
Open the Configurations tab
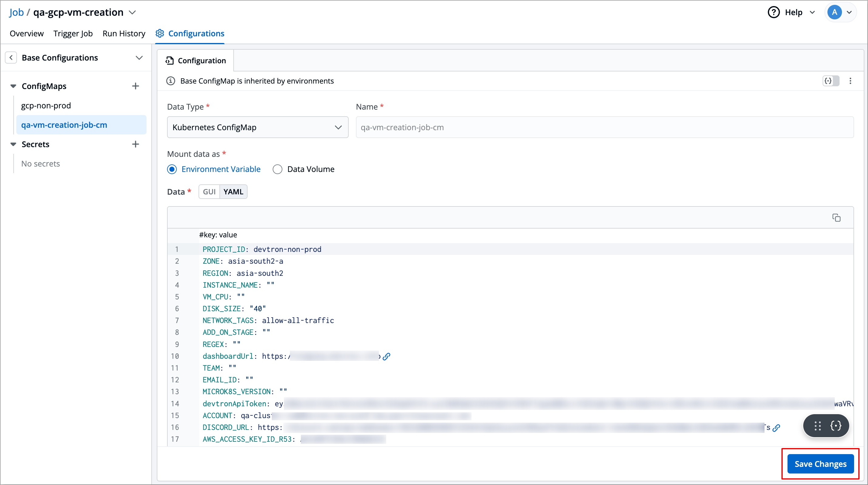pyautogui.click(x=190, y=33)
